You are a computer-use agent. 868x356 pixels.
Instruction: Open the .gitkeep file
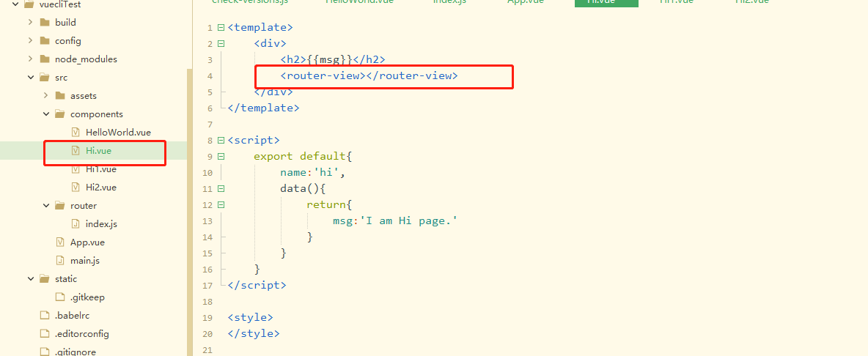87,297
